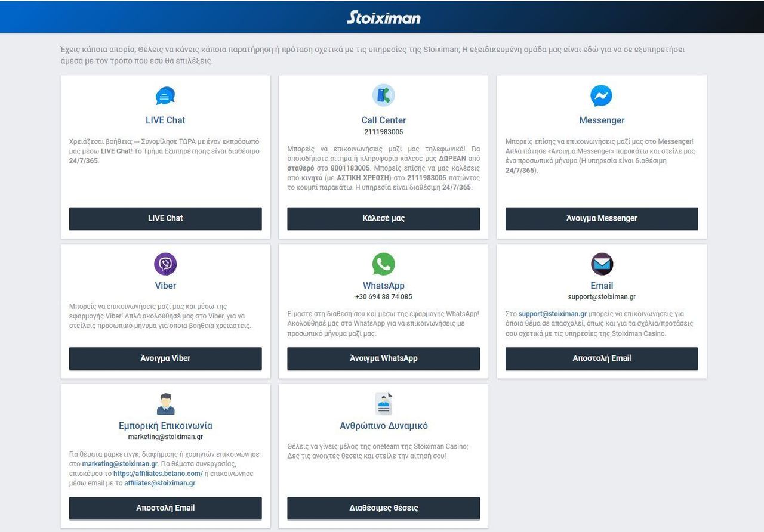Click the Call Center phone icon
This screenshot has height=532, width=764.
click(x=383, y=95)
